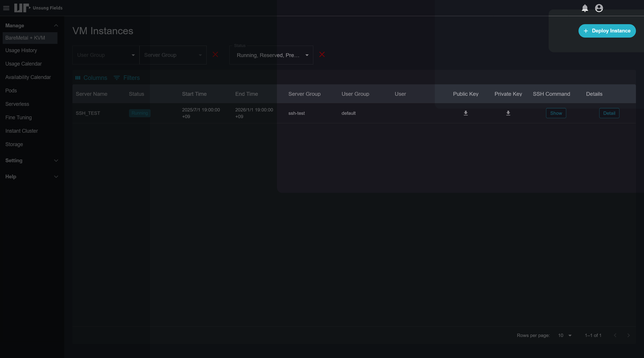The image size is (644, 358).
Task: Open the user account avatar menu
Action: point(599,8)
